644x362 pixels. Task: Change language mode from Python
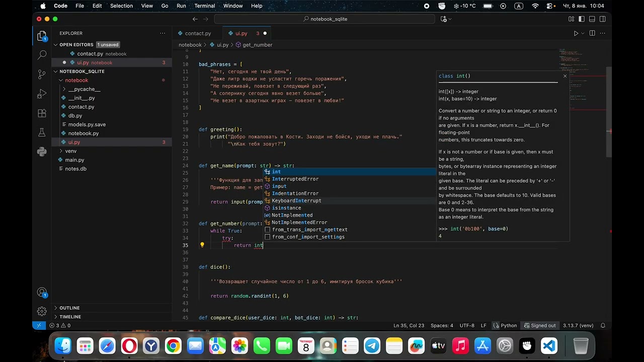(505, 325)
